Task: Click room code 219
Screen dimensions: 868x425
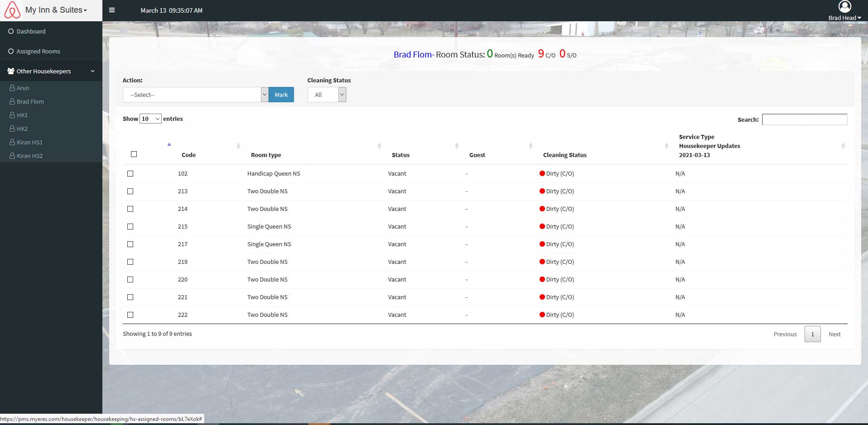Action: pos(183,262)
